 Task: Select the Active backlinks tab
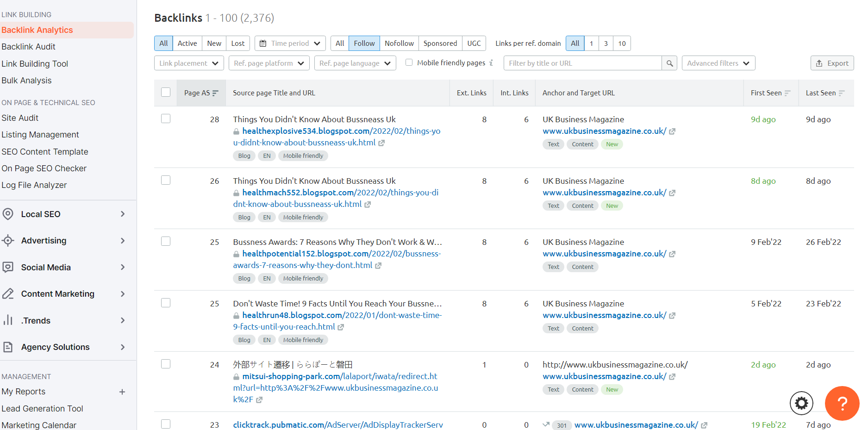coord(187,44)
